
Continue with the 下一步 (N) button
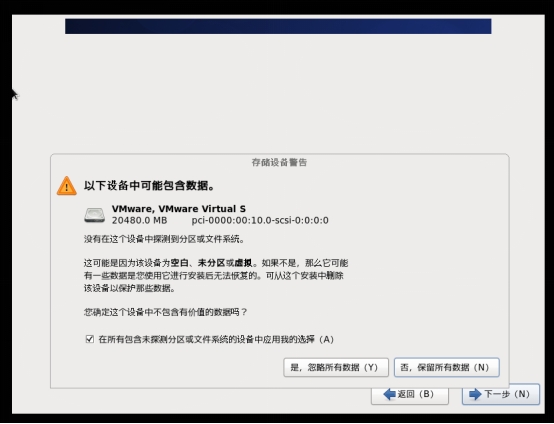pos(501,394)
